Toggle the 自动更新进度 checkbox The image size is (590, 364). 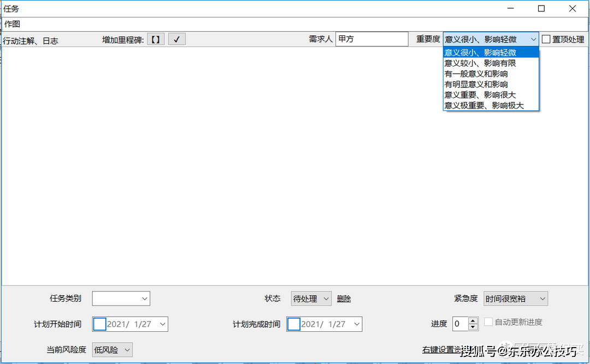pyautogui.click(x=488, y=322)
